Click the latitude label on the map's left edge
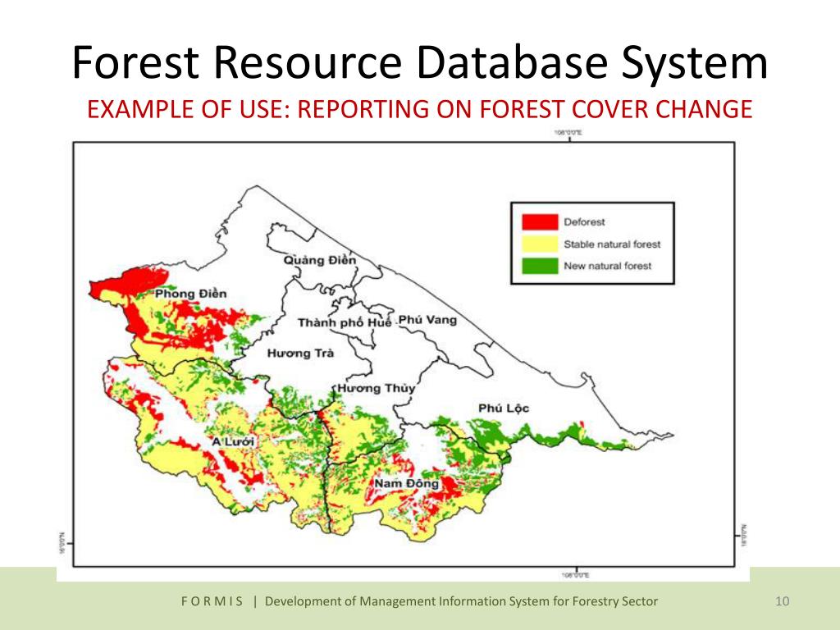 (62, 543)
